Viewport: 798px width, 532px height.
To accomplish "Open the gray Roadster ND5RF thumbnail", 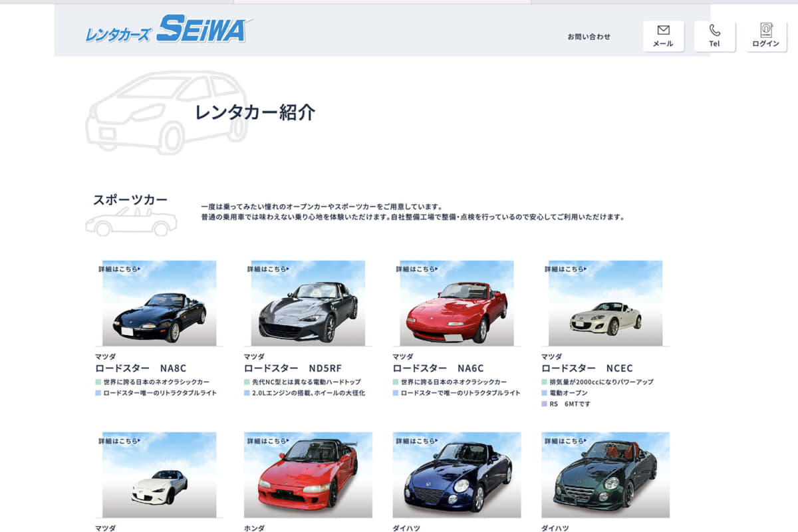I will [x=308, y=303].
